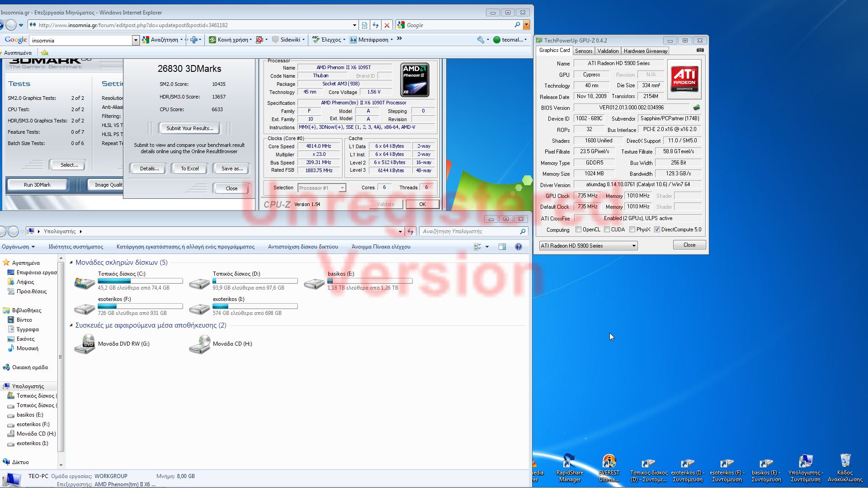Click the Explorer back navigation arrow
Viewport: 868px width, 488px height.
point(3,231)
